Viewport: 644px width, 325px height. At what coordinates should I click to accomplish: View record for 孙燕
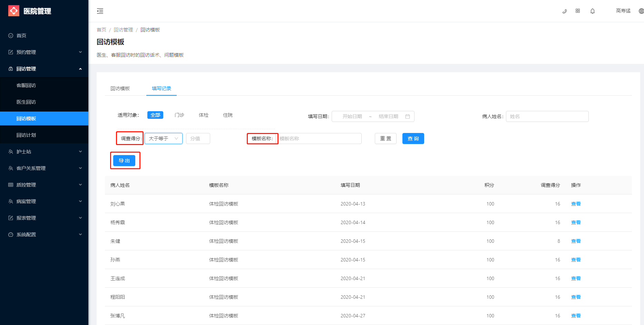(576, 260)
